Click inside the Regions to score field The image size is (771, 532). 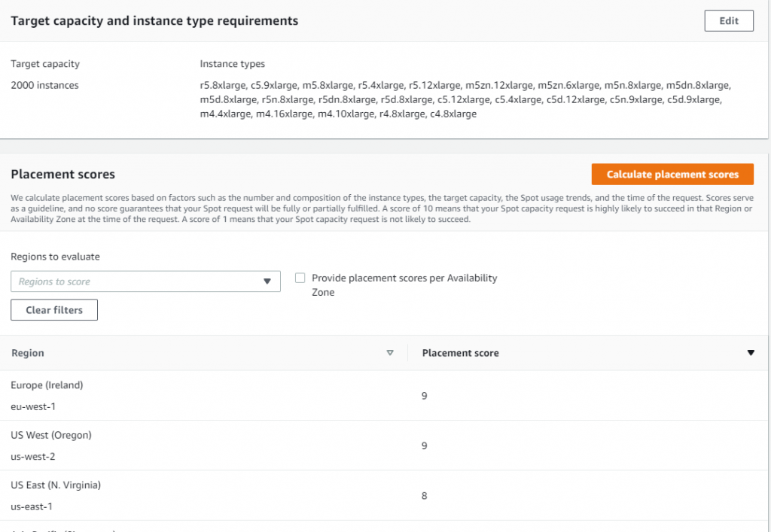pos(136,281)
